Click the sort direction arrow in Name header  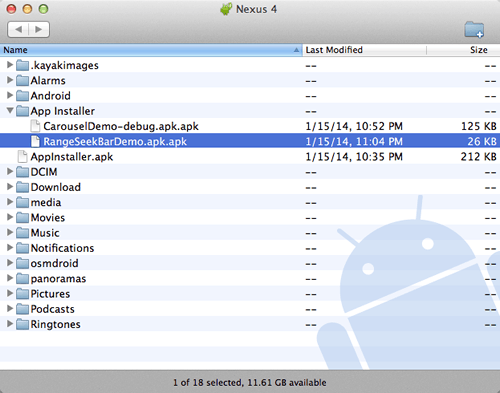coord(296,50)
